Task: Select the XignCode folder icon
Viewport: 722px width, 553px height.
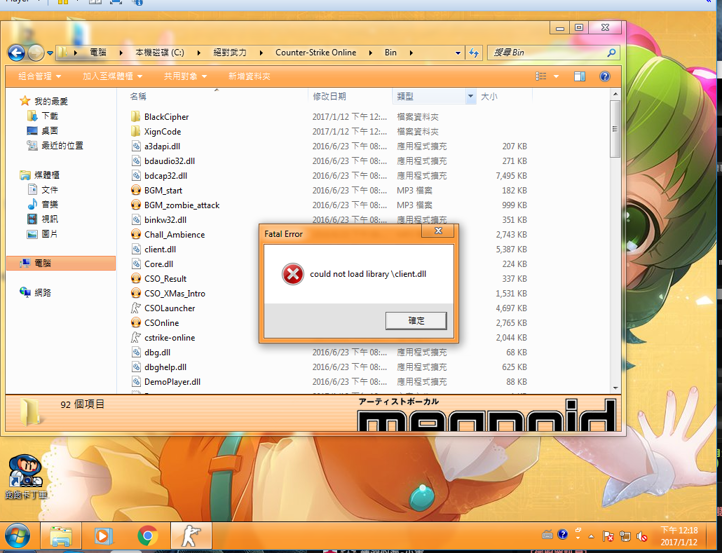Action: pos(135,131)
